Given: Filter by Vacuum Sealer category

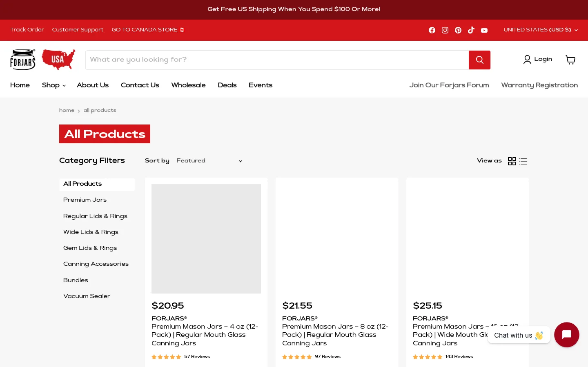Looking at the screenshot, I should (x=87, y=296).
